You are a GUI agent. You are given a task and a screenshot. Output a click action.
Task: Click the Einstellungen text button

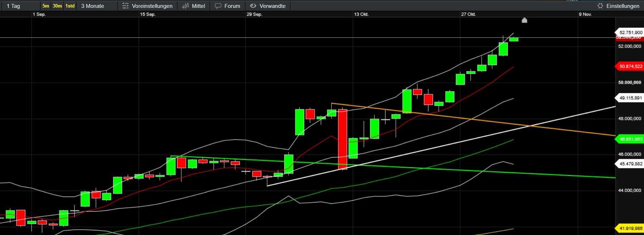623,6
